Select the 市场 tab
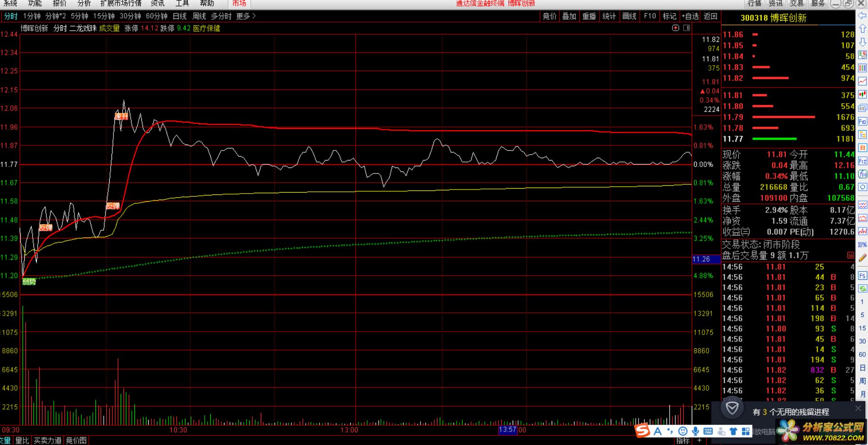 pyautogui.click(x=239, y=3)
